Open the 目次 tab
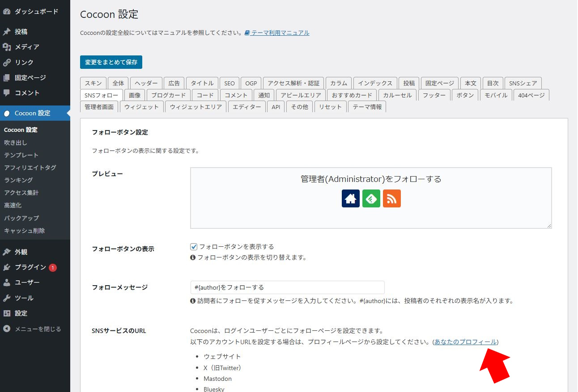 coord(493,83)
